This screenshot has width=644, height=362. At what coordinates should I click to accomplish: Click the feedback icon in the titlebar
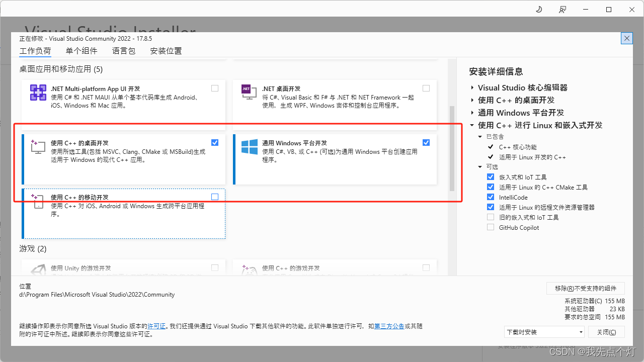tap(562, 9)
